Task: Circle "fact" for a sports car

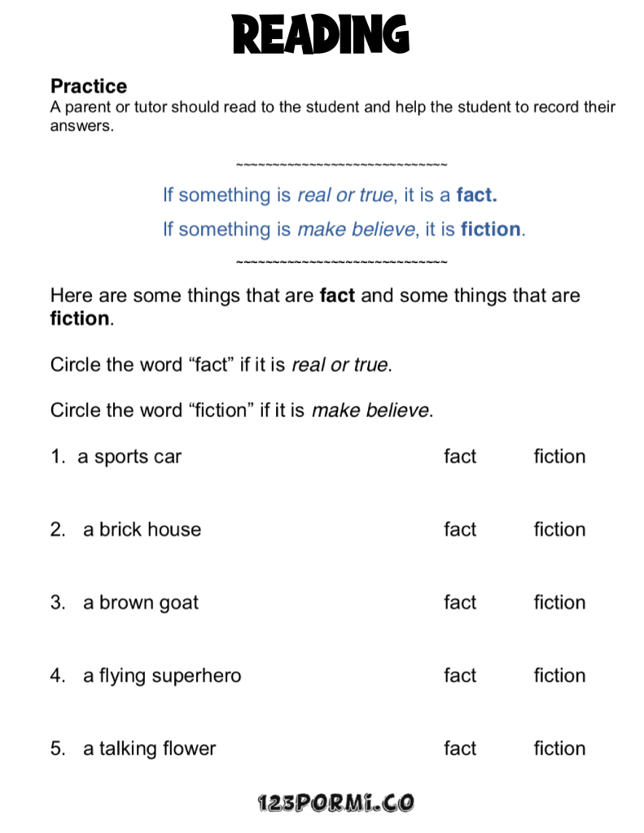Action: [459, 457]
